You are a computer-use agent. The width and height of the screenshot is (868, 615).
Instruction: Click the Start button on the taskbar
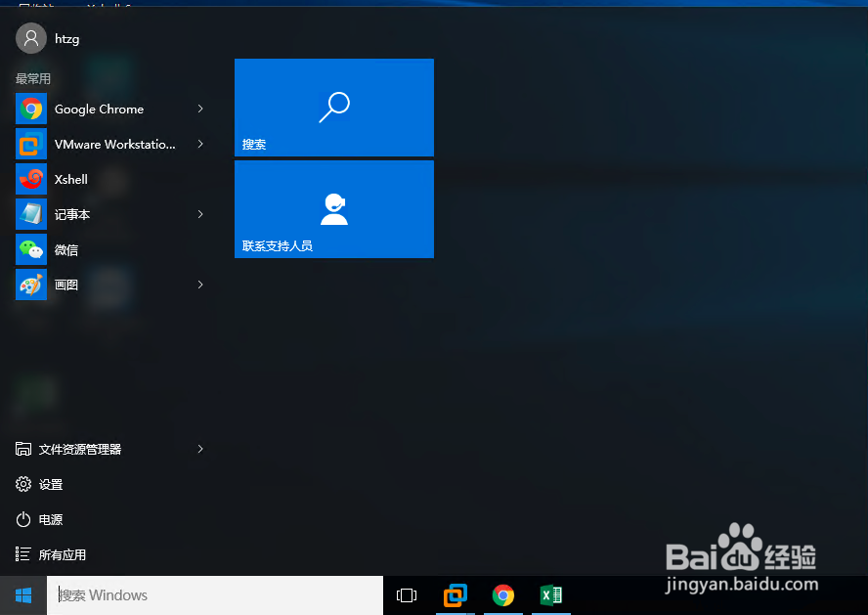(22, 594)
